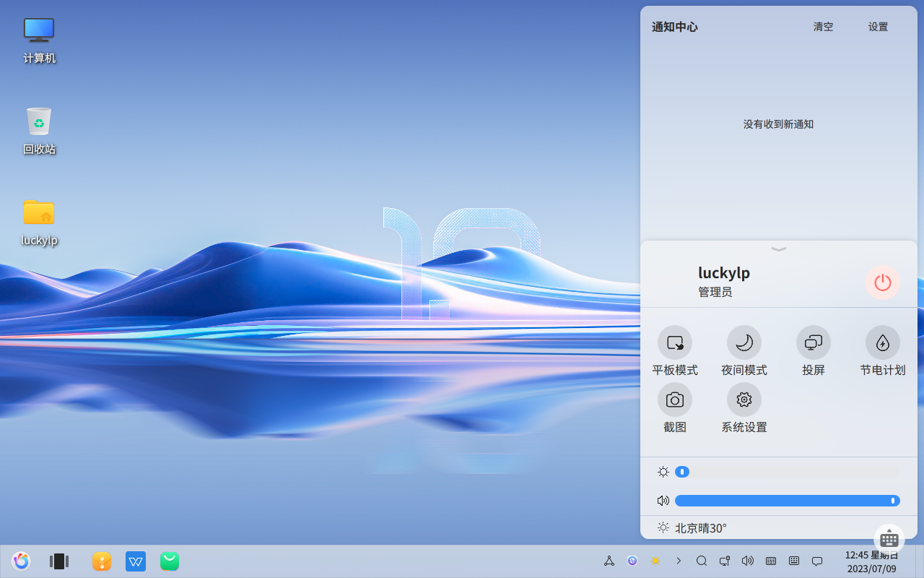Screen dimensions: 924x578
Task: Open the green software store taskbar icon
Action: coord(170,561)
